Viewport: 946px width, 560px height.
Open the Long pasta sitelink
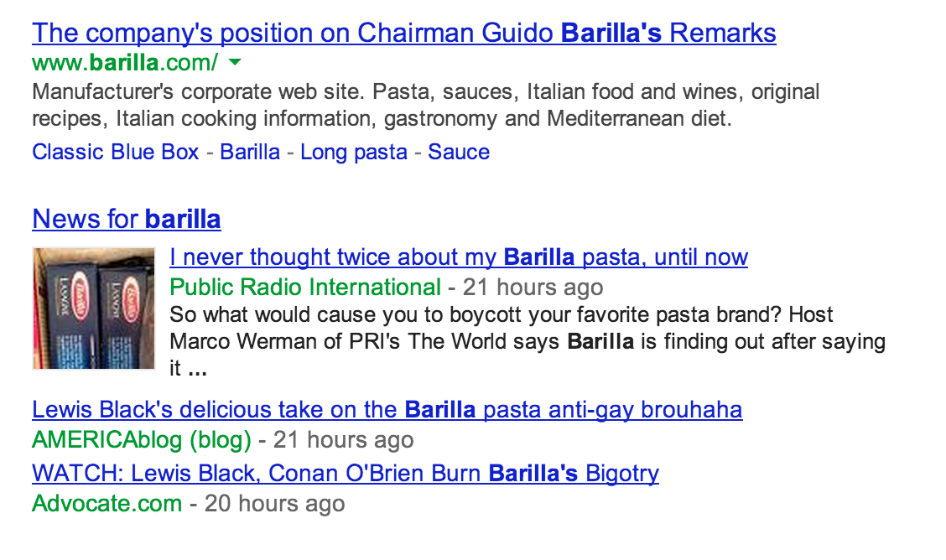354,152
